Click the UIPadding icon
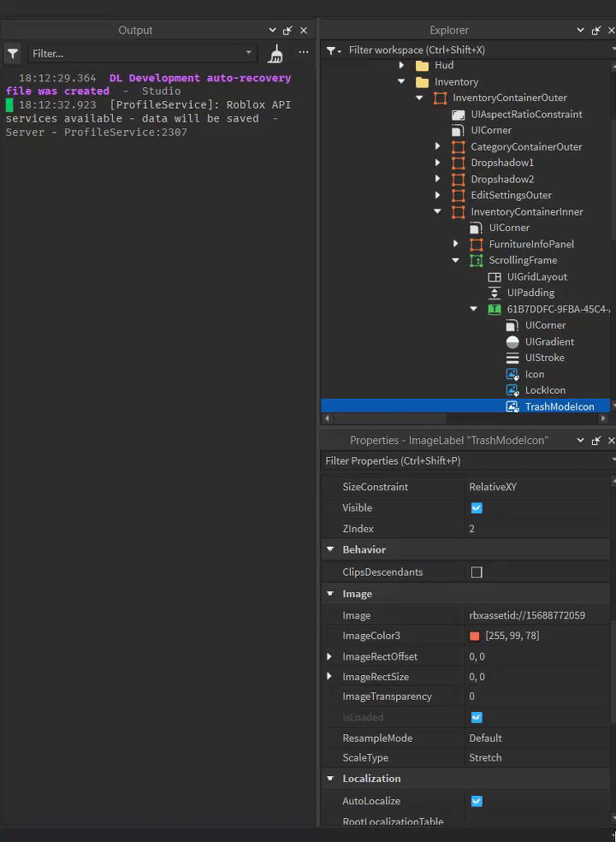This screenshot has height=842, width=616. (x=495, y=294)
